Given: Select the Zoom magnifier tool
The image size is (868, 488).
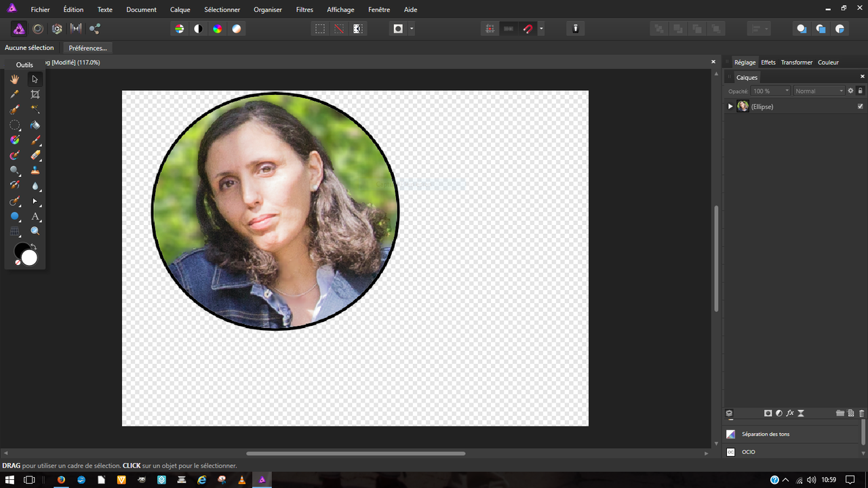Looking at the screenshot, I should 35,231.
